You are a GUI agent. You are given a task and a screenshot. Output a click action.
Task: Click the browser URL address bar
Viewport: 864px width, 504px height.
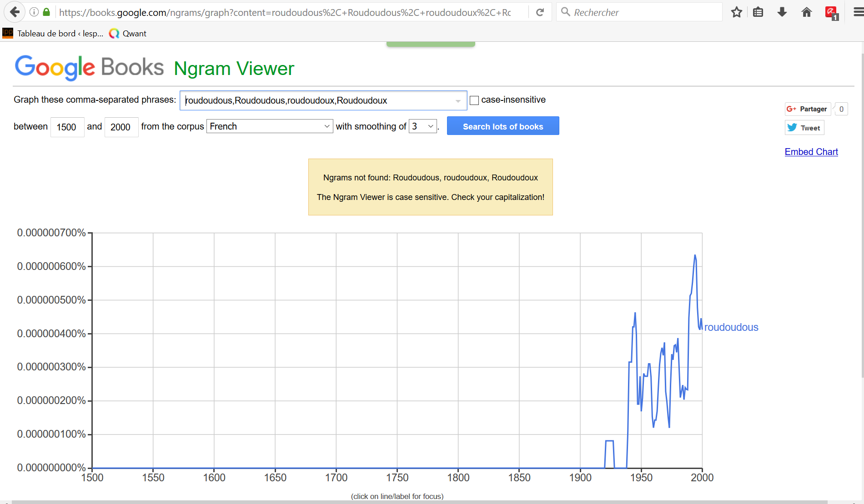[x=285, y=12]
